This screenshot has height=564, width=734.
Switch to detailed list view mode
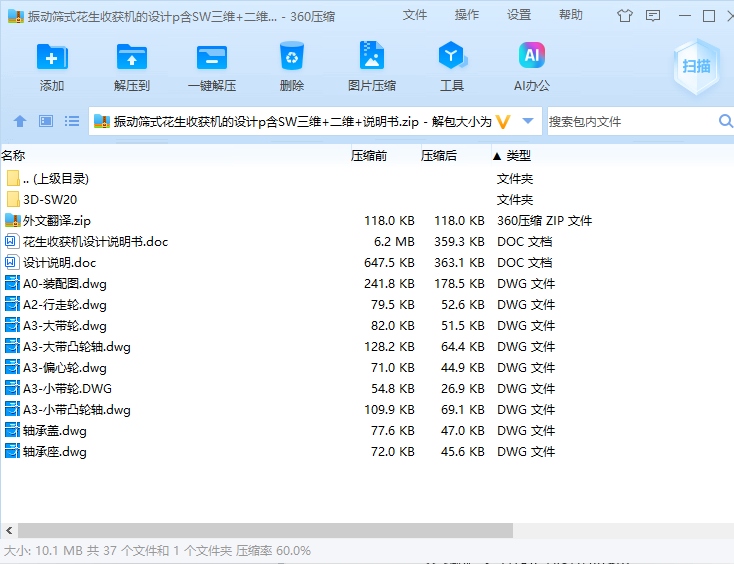tap(72, 122)
